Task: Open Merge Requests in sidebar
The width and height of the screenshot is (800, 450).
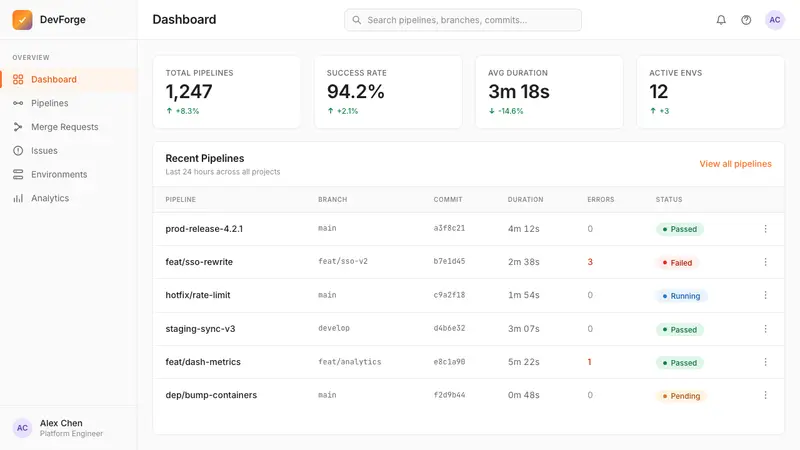Action: [68, 127]
